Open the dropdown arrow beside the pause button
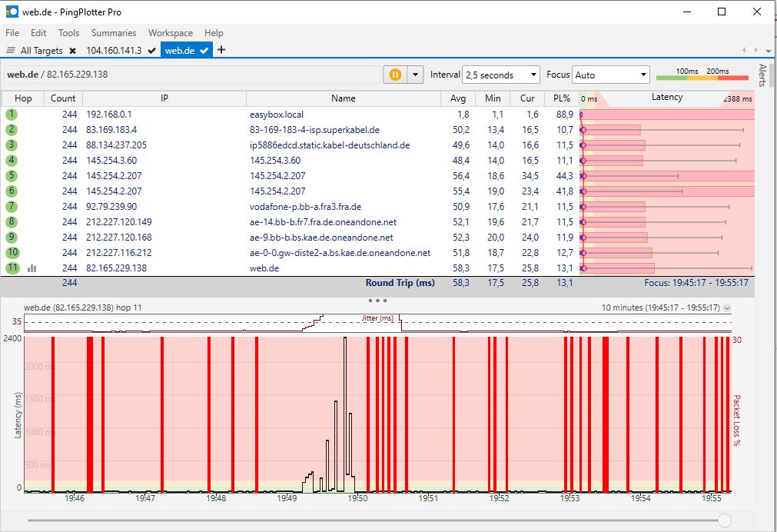777x532 pixels. (415, 75)
